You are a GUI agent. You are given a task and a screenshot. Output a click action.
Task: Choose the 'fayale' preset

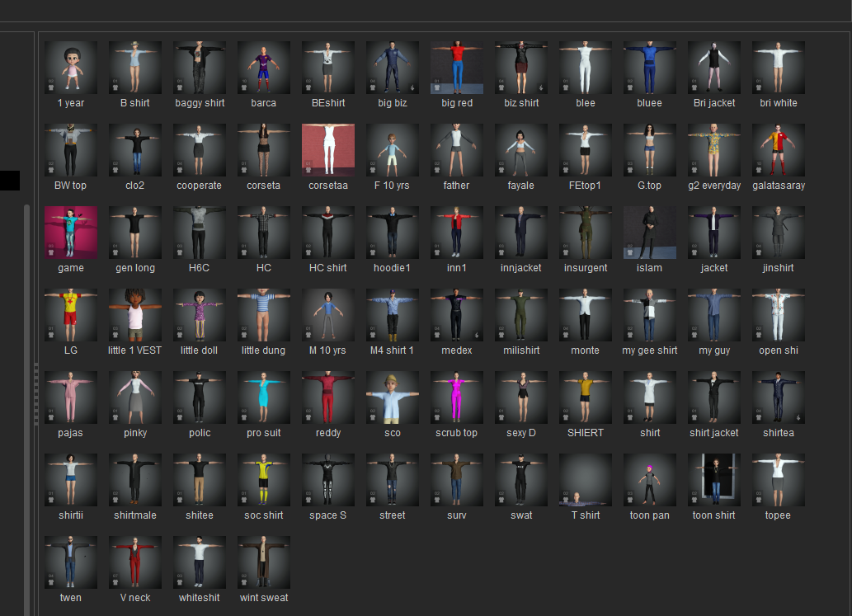[521, 150]
